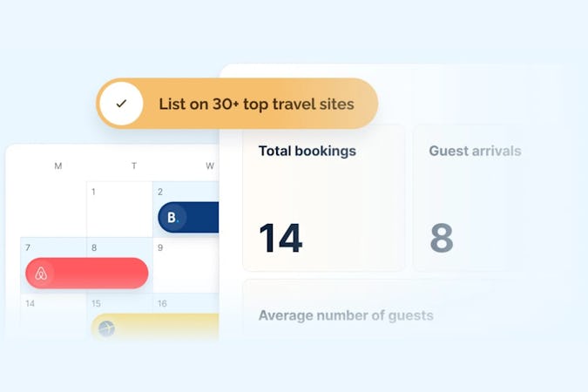Select the red Airbnb booking bar
Screen dimensions: 588x392
pos(98,274)
